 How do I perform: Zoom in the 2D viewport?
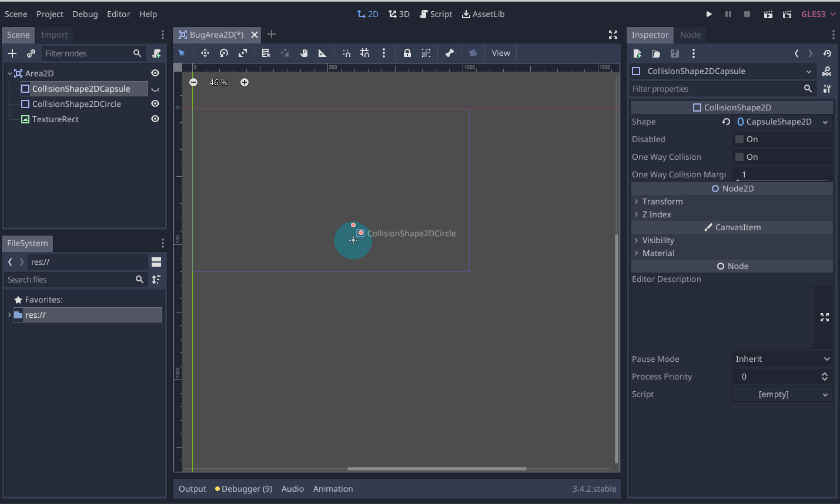click(x=245, y=82)
